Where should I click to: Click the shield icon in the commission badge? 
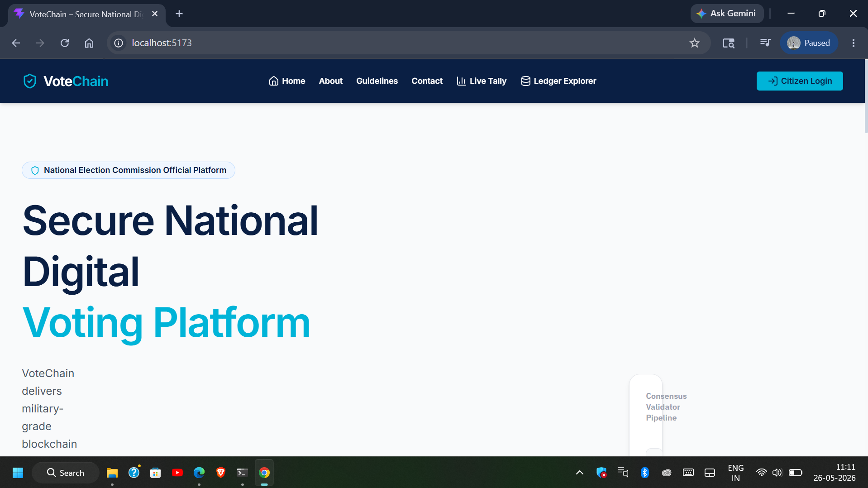click(x=35, y=170)
